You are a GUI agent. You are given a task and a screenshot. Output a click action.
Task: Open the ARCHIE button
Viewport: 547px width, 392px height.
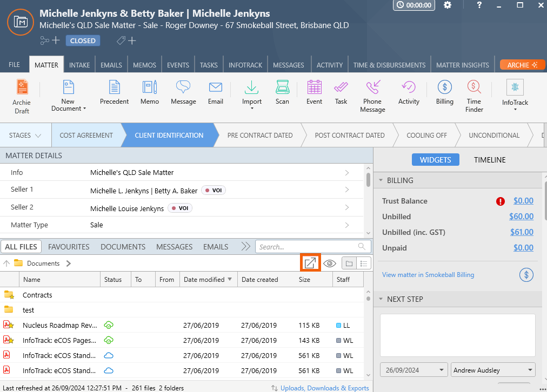522,65
